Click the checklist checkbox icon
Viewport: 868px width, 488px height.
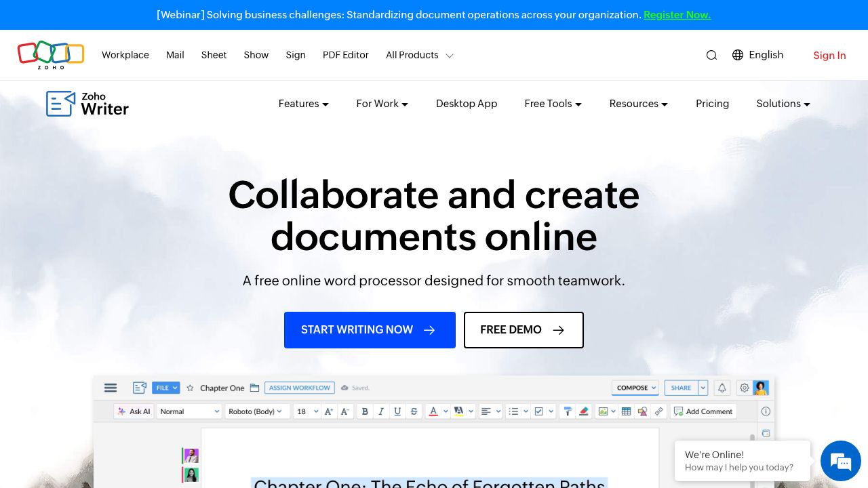(x=538, y=411)
